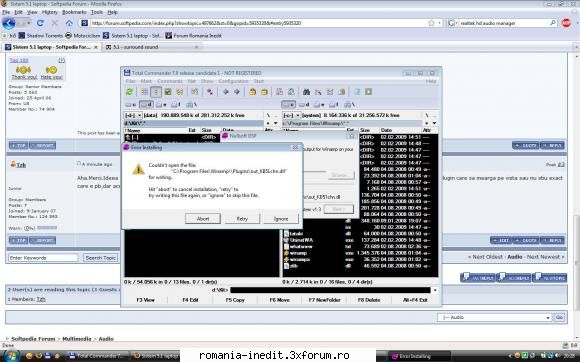Image resolution: width=580 pixels, height=362 pixels.
Task: Click the F5 Copy button
Action: (235, 300)
